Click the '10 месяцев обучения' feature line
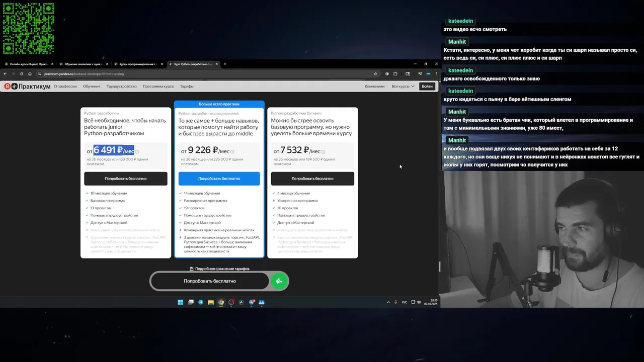Image resolution: width=644 pixels, height=362 pixels. [x=109, y=194]
